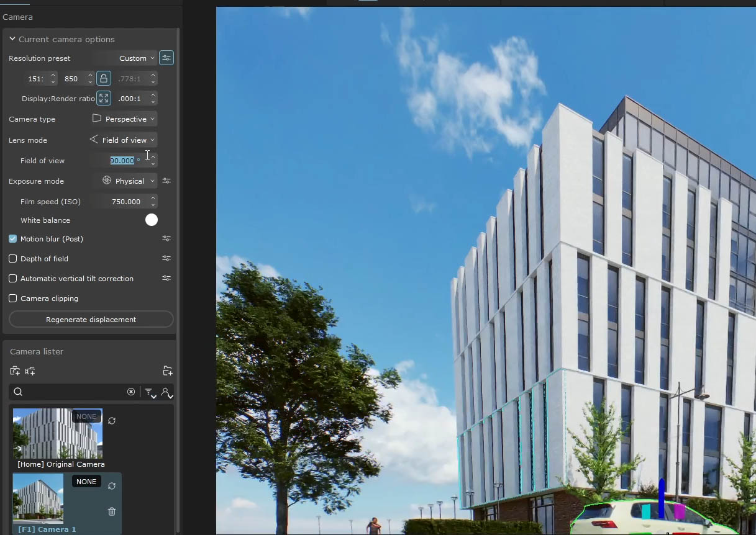Disable Motion blur (Post) checkbox
The height and width of the screenshot is (535, 756).
[x=13, y=238]
